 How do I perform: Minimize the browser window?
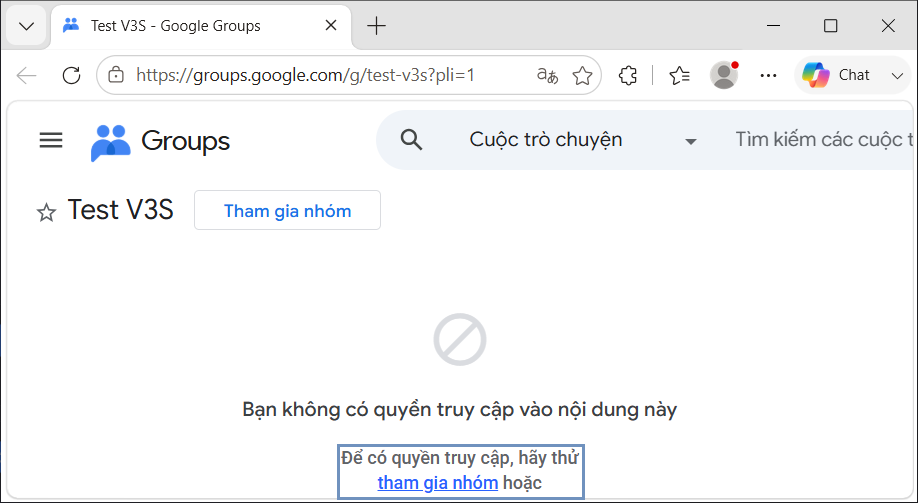(x=773, y=26)
